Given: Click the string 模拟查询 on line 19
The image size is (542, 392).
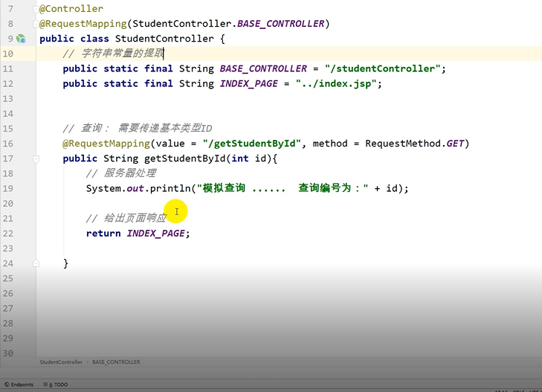Looking at the screenshot, I should tap(224, 188).
